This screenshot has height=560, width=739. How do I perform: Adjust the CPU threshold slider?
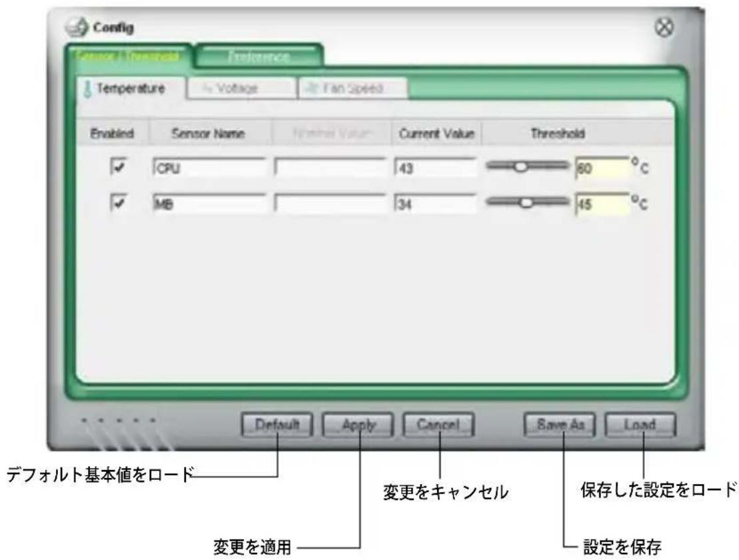[x=521, y=166]
